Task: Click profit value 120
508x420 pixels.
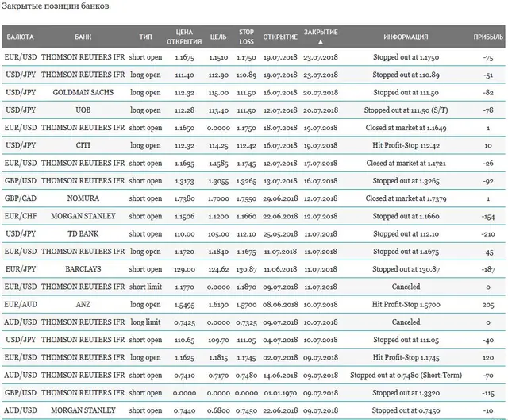Action: click(488, 358)
